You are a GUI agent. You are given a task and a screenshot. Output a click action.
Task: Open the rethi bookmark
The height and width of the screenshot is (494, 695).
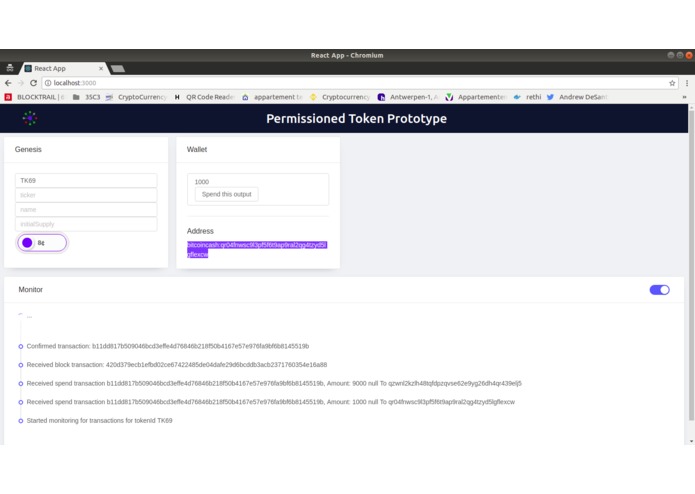527,97
